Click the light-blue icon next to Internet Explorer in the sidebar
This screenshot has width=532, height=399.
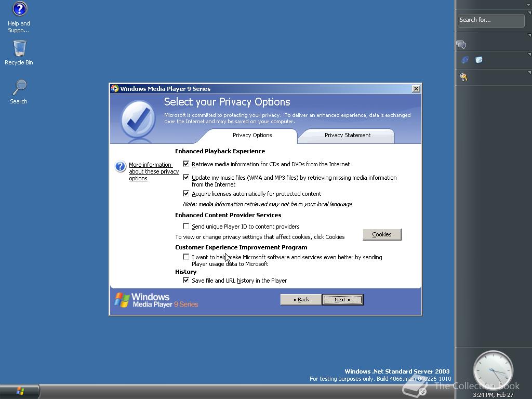tap(479, 60)
